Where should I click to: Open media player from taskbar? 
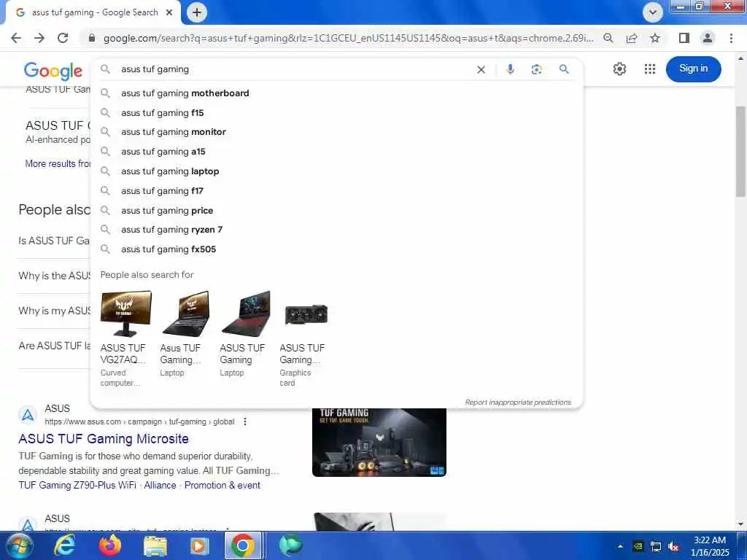[x=199, y=545]
